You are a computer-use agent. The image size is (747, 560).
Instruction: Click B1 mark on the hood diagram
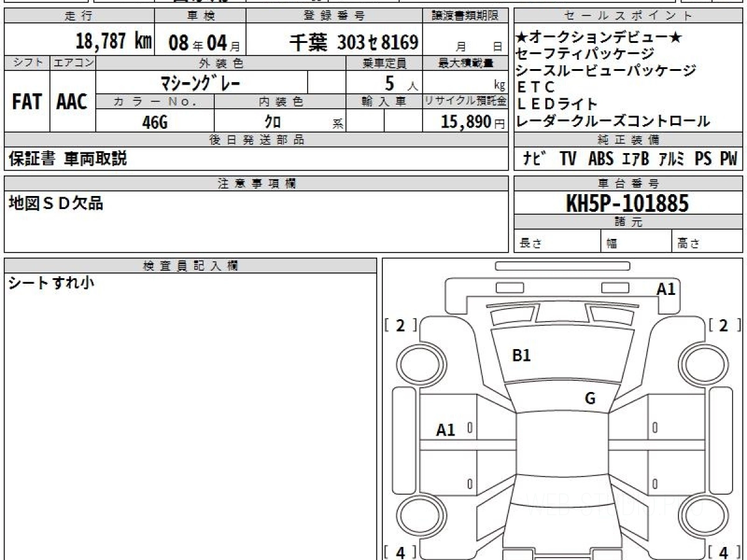coord(521,355)
